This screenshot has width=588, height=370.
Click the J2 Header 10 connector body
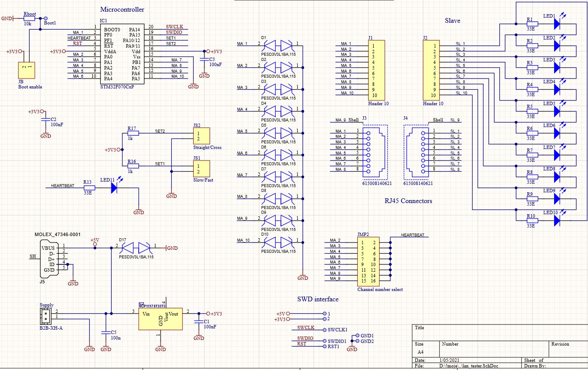tap(431, 70)
